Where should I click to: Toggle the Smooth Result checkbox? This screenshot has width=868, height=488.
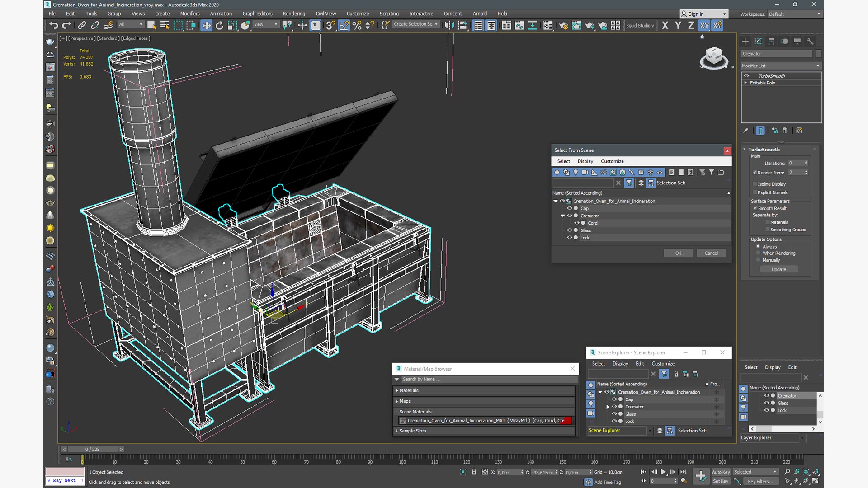(x=755, y=208)
